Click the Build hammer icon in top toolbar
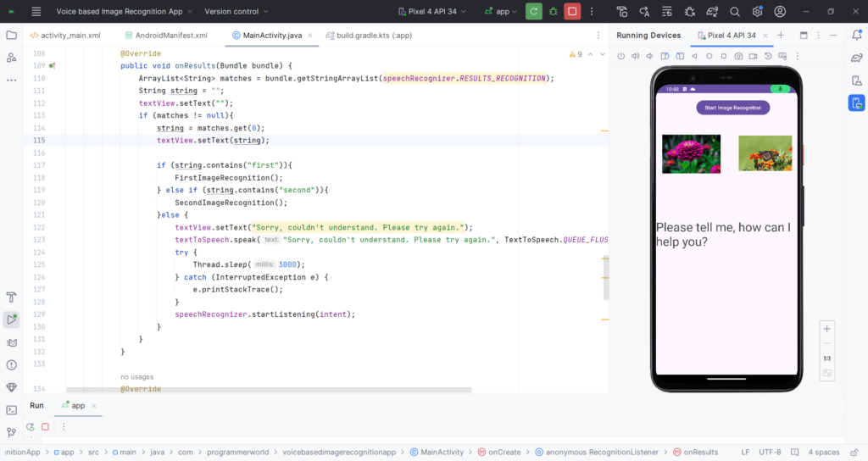The height and width of the screenshot is (461, 868). tap(621, 11)
